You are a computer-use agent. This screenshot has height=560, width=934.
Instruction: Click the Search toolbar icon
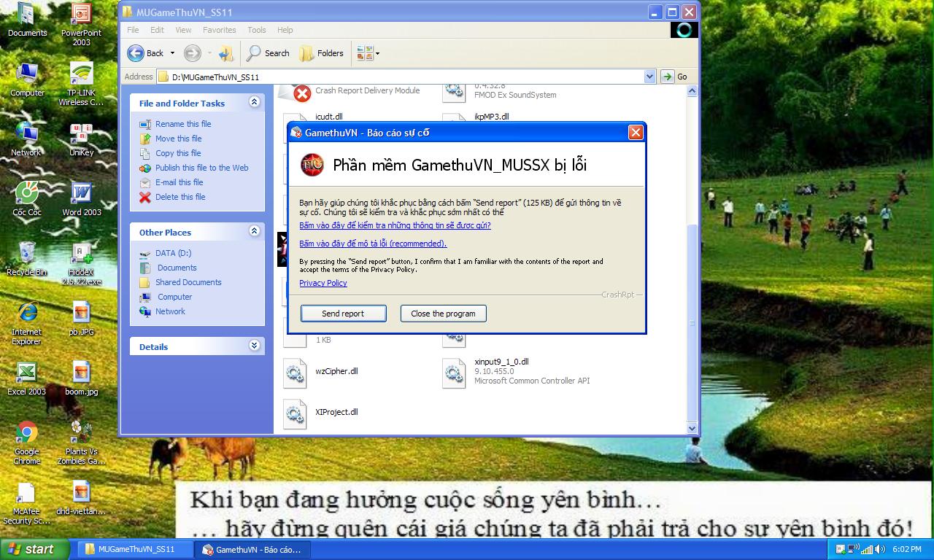pos(268,53)
